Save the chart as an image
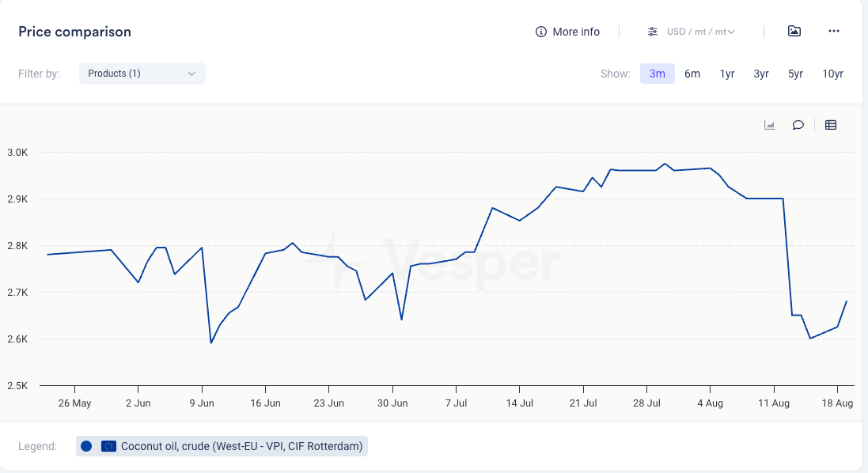Viewport: 868px width, 473px height. [794, 32]
